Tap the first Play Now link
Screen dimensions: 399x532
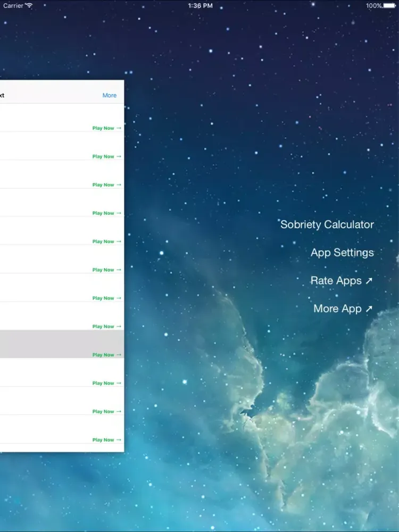tap(103, 128)
